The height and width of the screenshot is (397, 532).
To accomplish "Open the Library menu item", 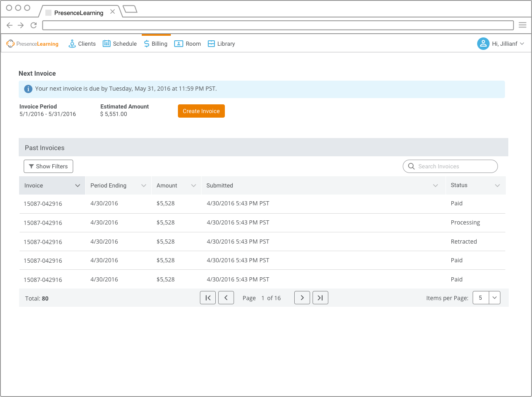I will pos(221,44).
